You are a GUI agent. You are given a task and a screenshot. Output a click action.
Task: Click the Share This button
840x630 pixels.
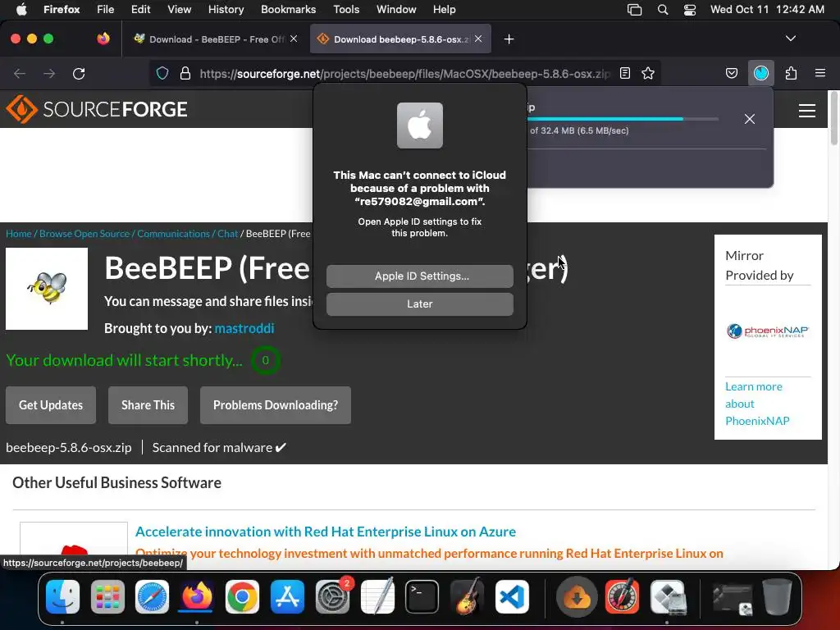(148, 405)
